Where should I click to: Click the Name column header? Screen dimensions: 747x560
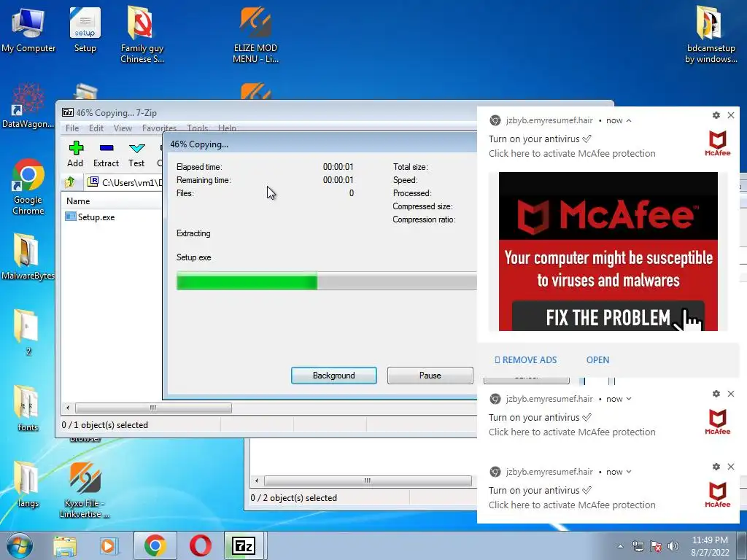pos(112,201)
